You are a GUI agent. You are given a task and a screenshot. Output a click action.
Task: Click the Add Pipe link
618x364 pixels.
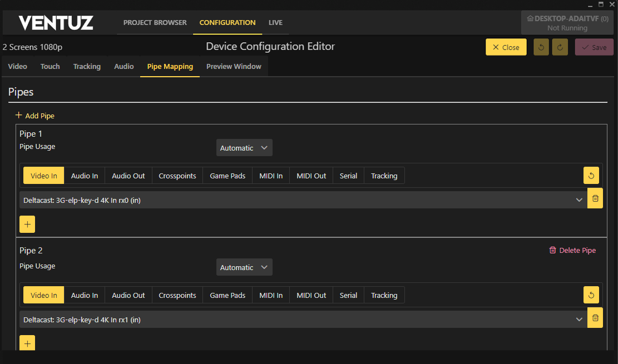pos(35,116)
